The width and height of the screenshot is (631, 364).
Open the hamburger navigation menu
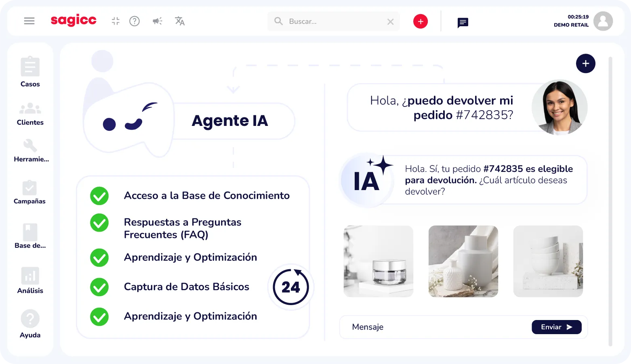pyautogui.click(x=29, y=21)
